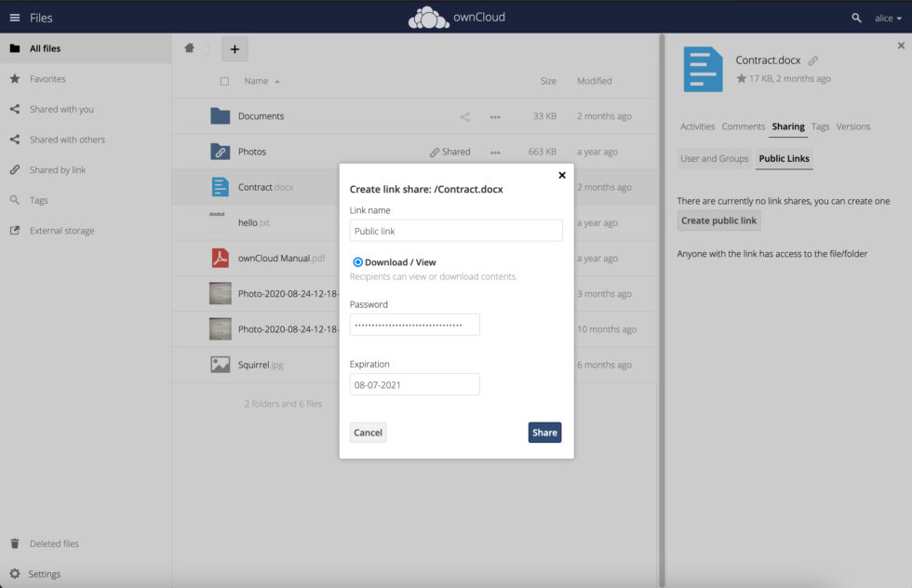Type a name in the Public link field
912x588 pixels.
point(455,230)
